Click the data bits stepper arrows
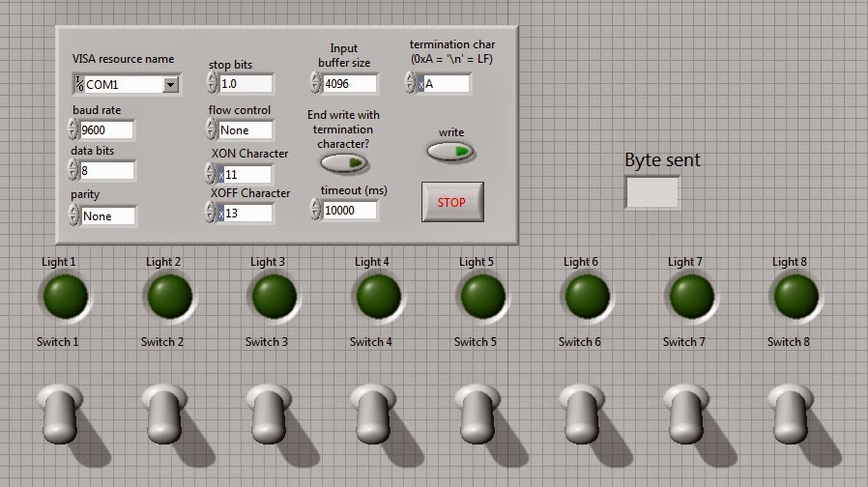Viewport: 868px width, 487px height. coord(73,170)
